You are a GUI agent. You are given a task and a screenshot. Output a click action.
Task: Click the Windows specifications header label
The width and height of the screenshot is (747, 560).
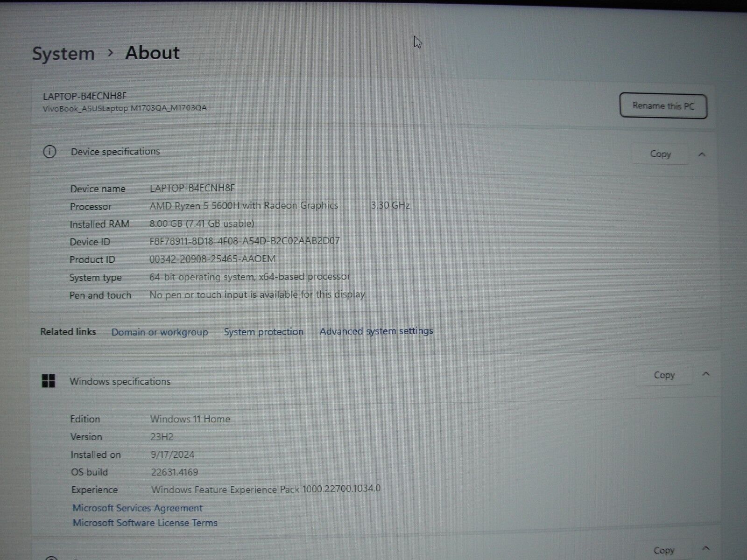(120, 382)
